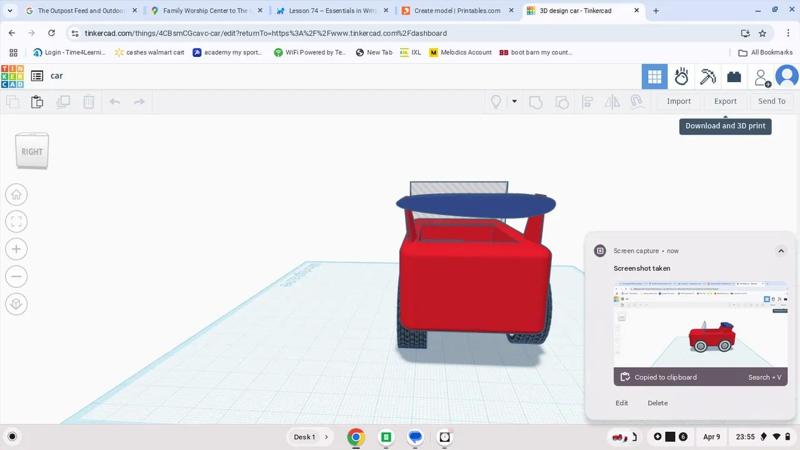Click Fit all in view icon

tap(16, 222)
